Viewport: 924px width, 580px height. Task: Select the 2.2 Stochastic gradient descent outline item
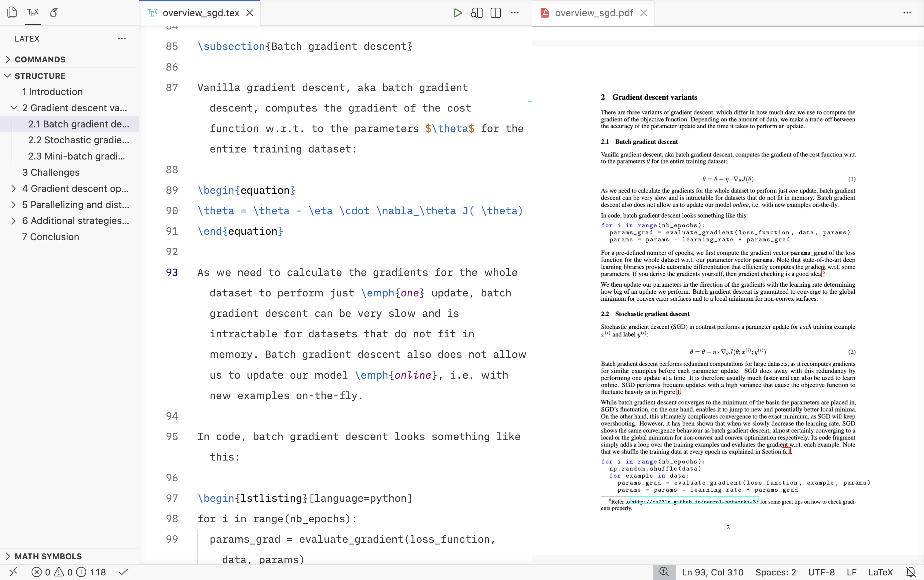coord(78,140)
